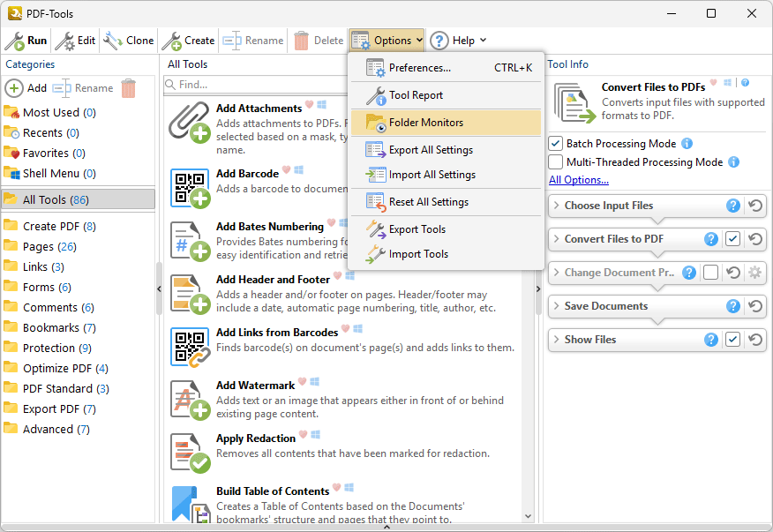Click the Add Header and Footer icon
Image resolution: width=773 pixels, height=532 pixels.
(x=191, y=294)
